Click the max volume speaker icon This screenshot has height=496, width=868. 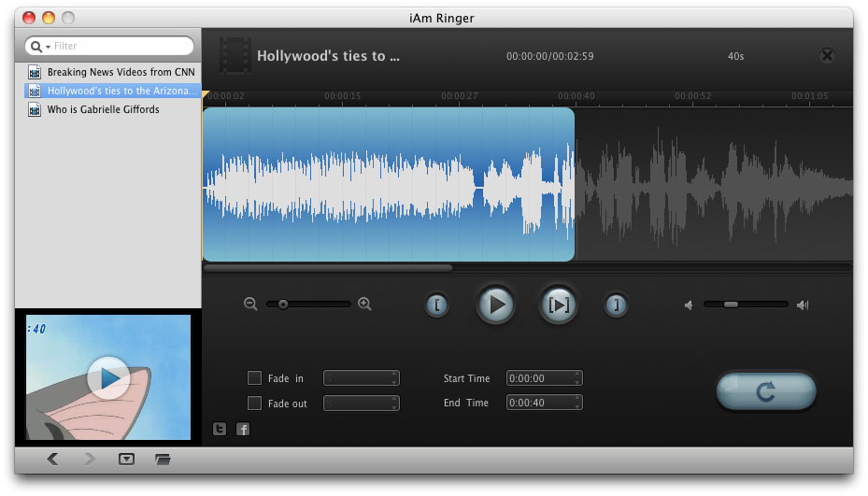[x=803, y=305]
